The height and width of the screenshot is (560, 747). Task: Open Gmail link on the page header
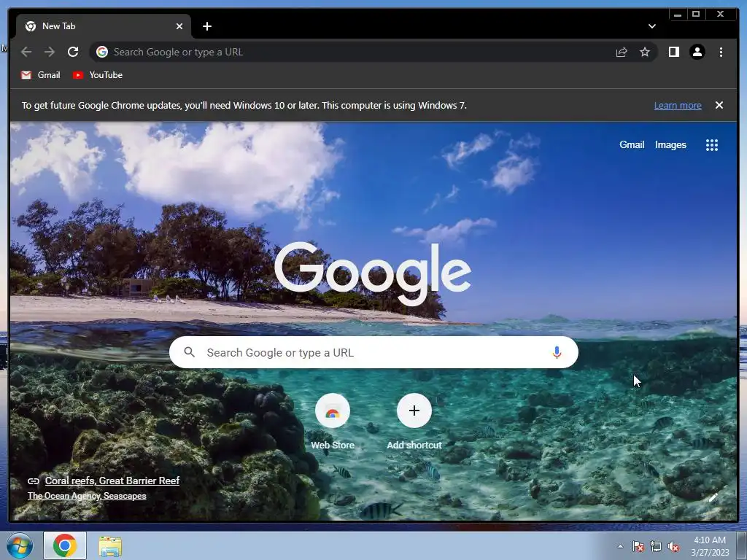click(632, 145)
